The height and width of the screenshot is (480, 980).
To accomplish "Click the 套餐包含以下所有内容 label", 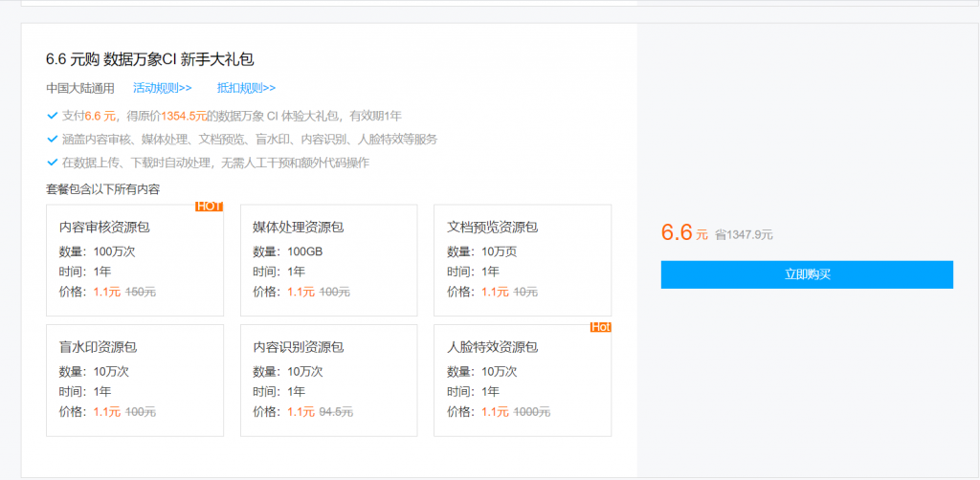I will coord(102,189).
